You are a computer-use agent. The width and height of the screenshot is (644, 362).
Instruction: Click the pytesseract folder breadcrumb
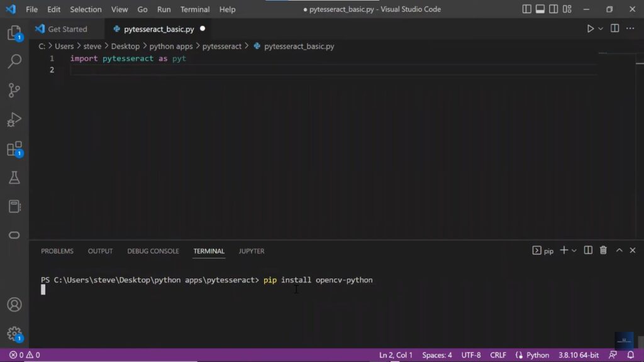[x=222, y=47]
